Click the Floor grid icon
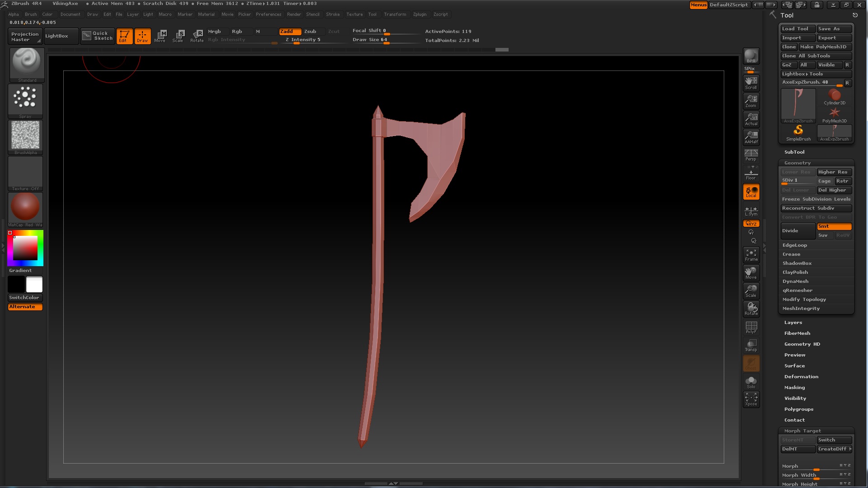Image resolution: width=868 pixels, height=488 pixels. pos(751,174)
